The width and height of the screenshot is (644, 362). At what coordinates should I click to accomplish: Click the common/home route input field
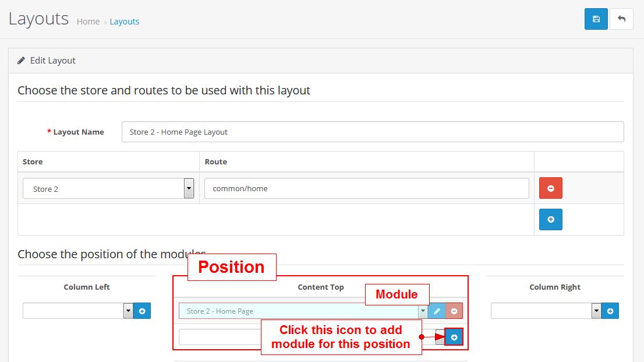tap(366, 188)
